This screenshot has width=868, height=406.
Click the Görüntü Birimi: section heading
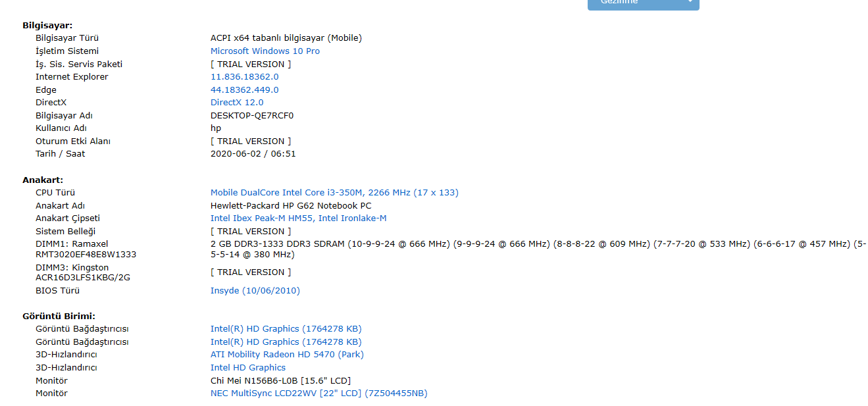point(59,316)
